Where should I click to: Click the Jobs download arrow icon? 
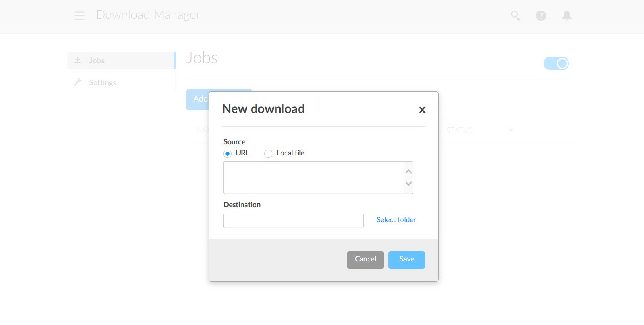point(78,60)
